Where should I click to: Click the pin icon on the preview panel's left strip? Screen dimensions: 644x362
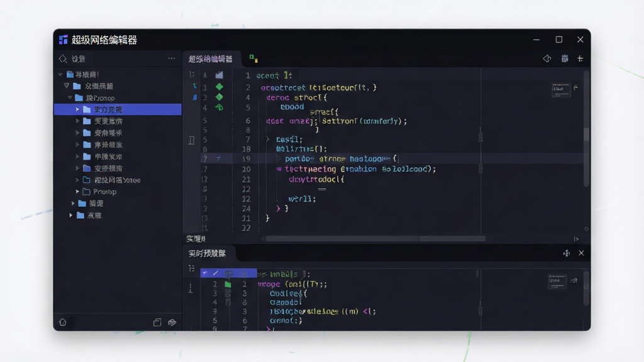pos(191,288)
